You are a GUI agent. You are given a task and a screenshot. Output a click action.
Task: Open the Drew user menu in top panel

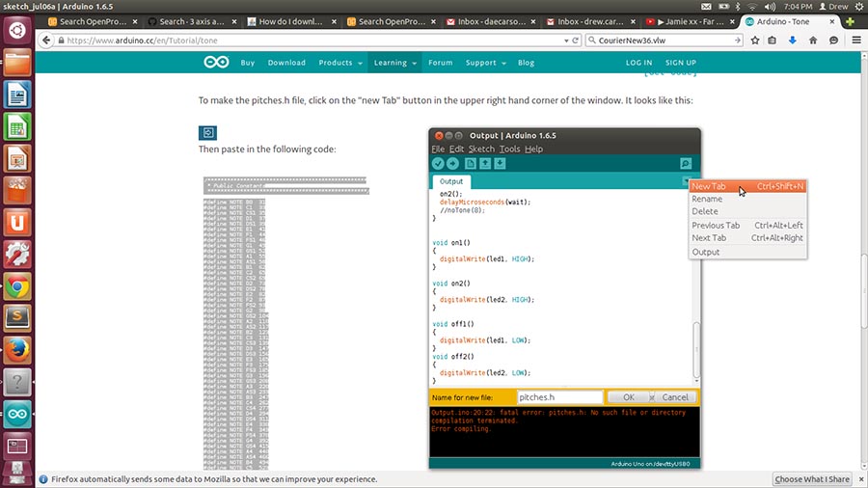[833, 6]
